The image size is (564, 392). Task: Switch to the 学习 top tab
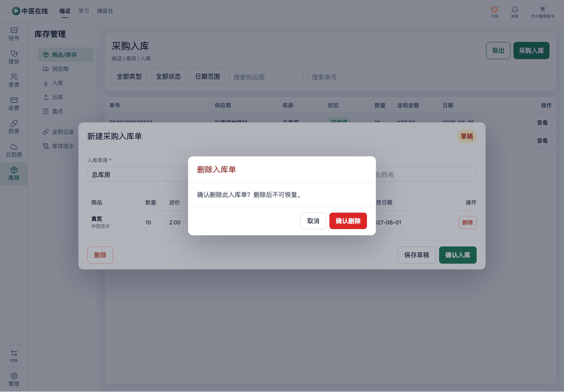[83, 11]
